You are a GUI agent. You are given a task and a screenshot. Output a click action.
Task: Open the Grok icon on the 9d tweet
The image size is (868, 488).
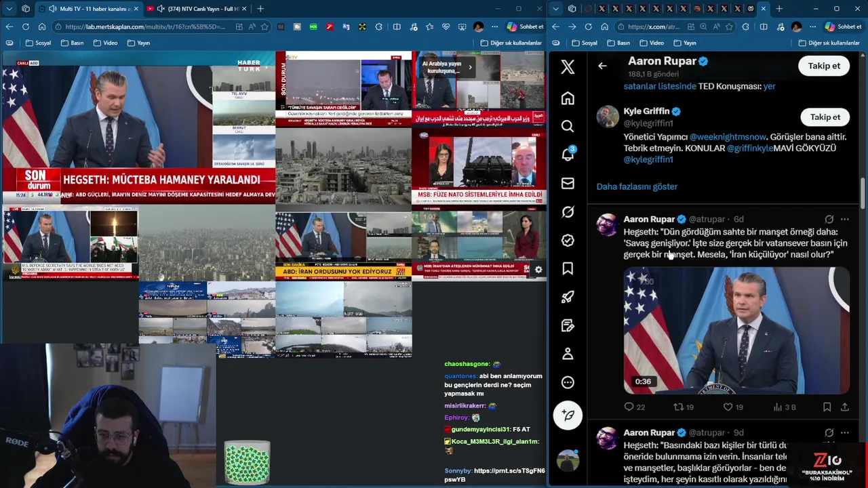pyautogui.click(x=829, y=432)
